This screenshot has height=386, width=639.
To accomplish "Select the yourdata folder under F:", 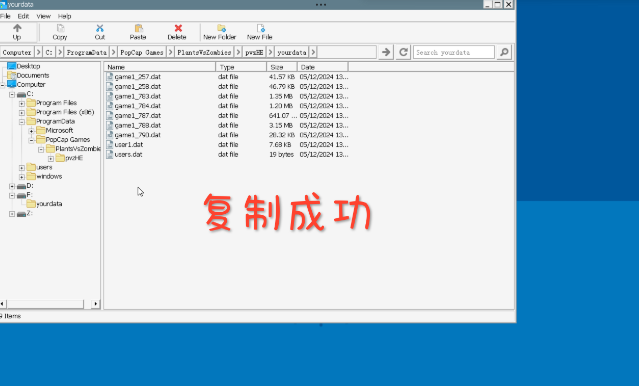I will [49, 204].
